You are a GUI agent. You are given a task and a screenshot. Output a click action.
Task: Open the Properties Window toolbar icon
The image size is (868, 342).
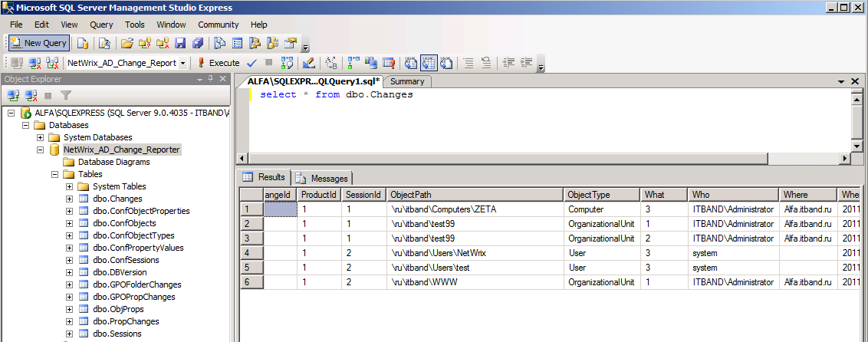(290, 43)
